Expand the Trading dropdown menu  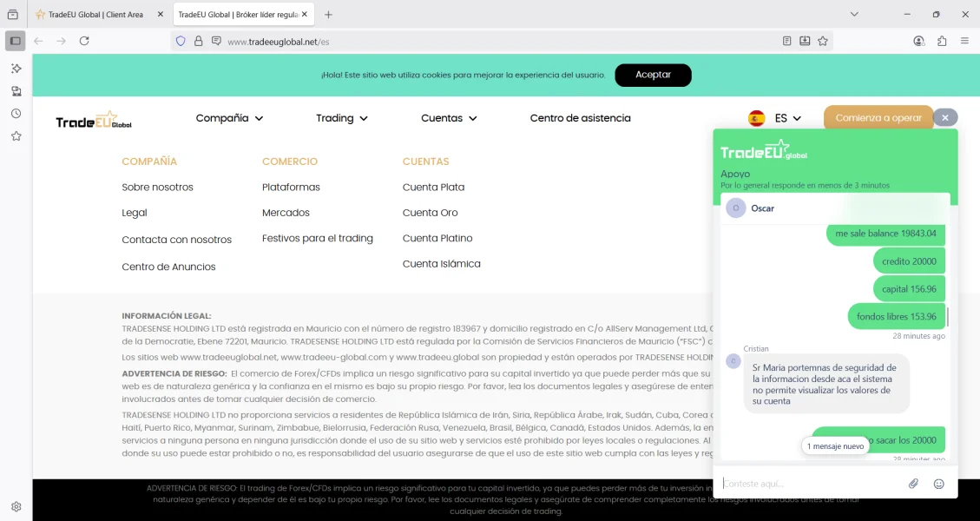pos(341,118)
